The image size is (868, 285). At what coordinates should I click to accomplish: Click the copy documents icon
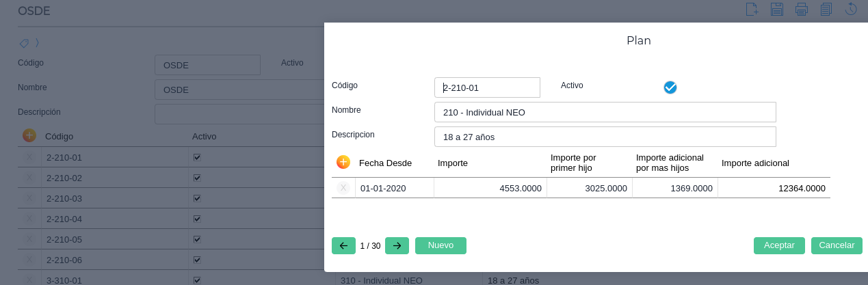(826, 10)
